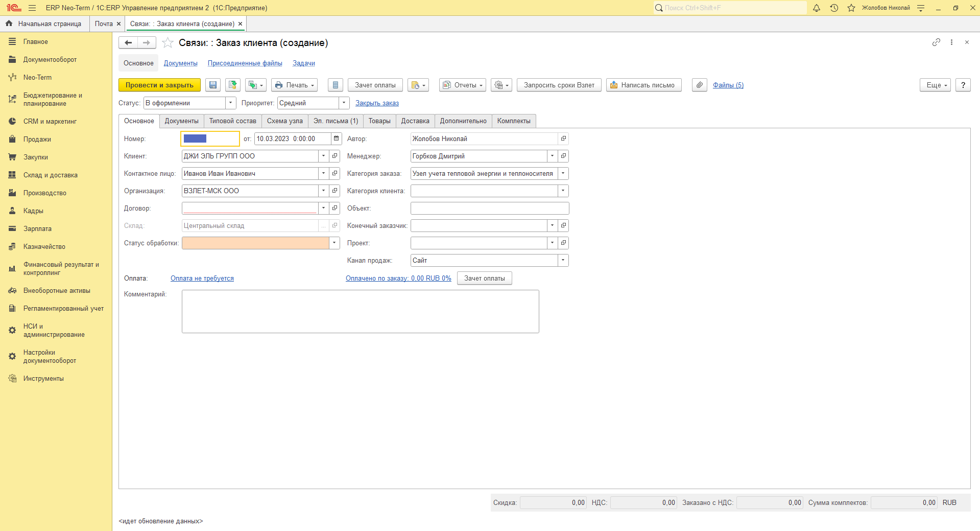Expand the Статус dropdown
The image size is (980, 531).
point(231,103)
